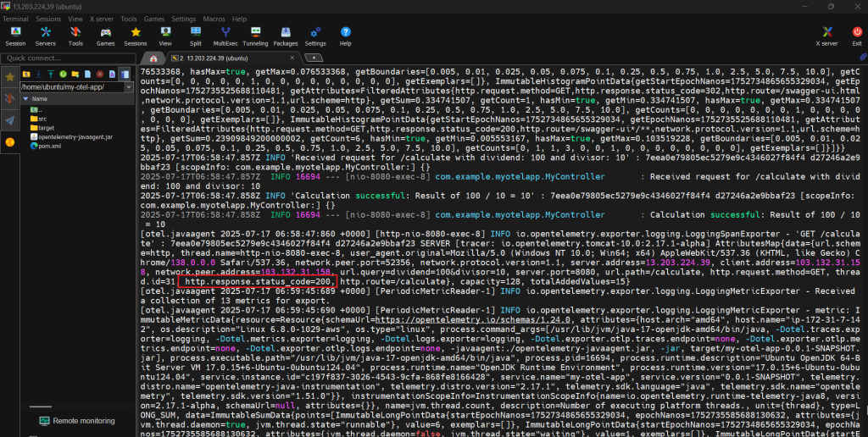Open the Session toolbar button
This screenshot has height=437, width=868.
(15, 36)
